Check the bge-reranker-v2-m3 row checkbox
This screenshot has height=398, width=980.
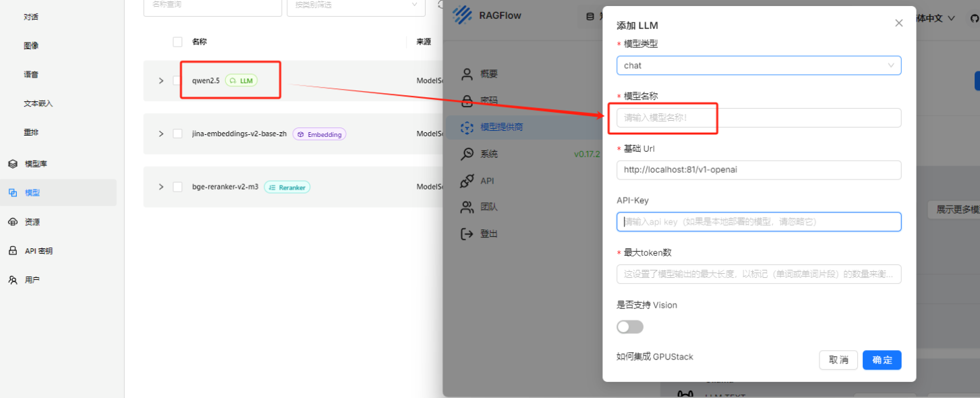pyautogui.click(x=177, y=187)
